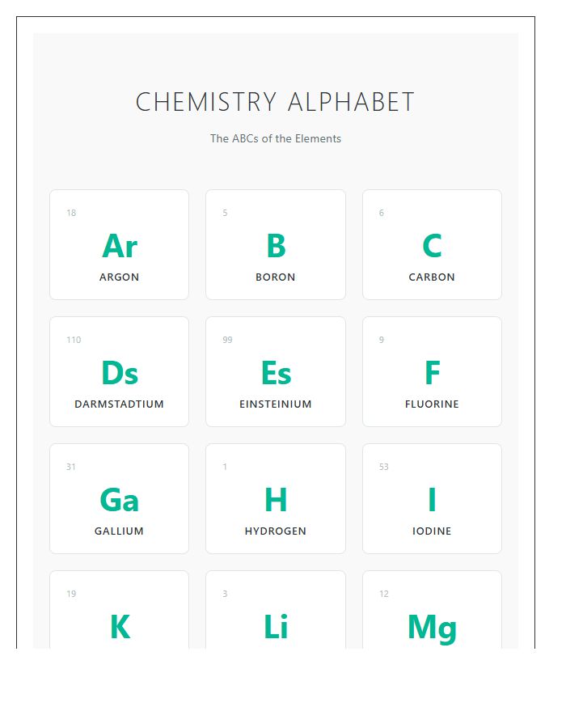The image size is (566, 728).
Task: Open the Carbon element card
Action: tap(432, 244)
